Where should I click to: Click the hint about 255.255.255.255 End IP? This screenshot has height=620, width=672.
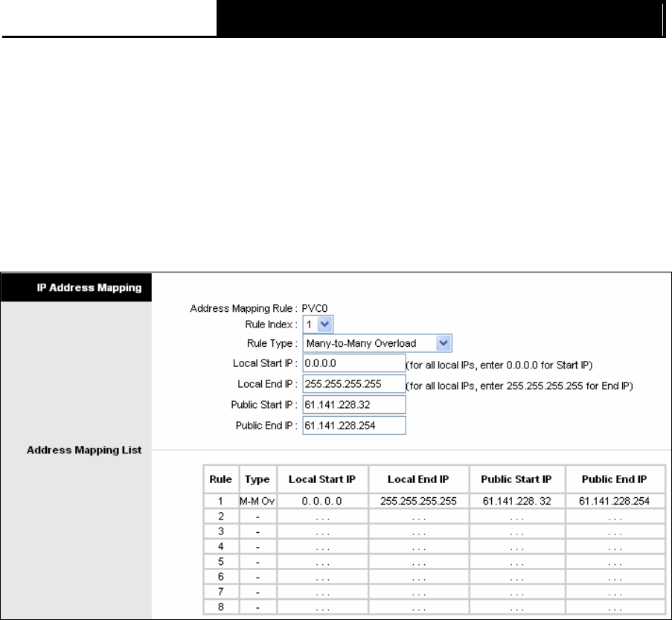(x=519, y=386)
